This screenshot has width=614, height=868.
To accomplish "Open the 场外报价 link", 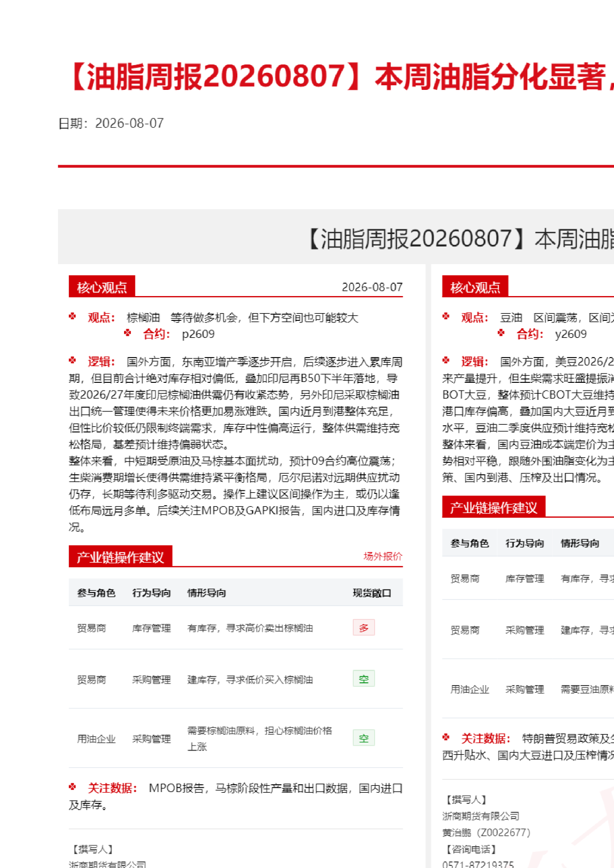I will click(382, 556).
